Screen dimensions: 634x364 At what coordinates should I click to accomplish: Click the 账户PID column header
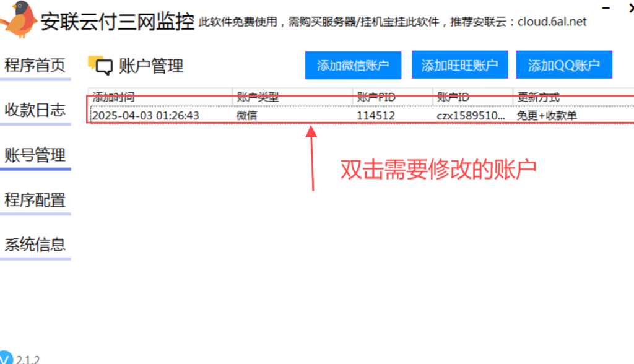392,97
